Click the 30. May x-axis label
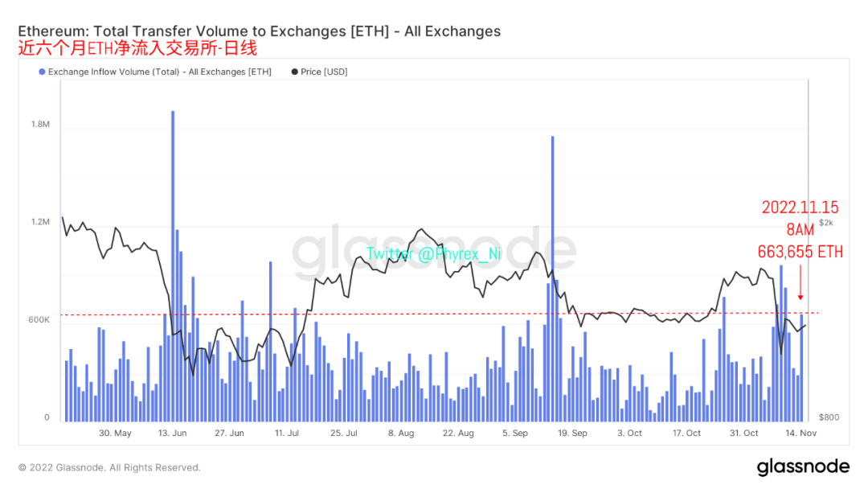 pyautogui.click(x=115, y=434)
